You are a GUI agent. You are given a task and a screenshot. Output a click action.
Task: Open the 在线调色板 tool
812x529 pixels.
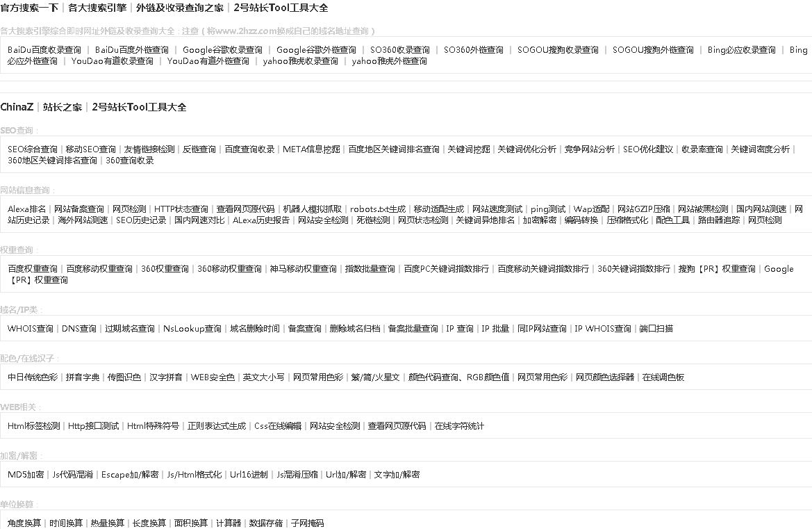point(663,377)
